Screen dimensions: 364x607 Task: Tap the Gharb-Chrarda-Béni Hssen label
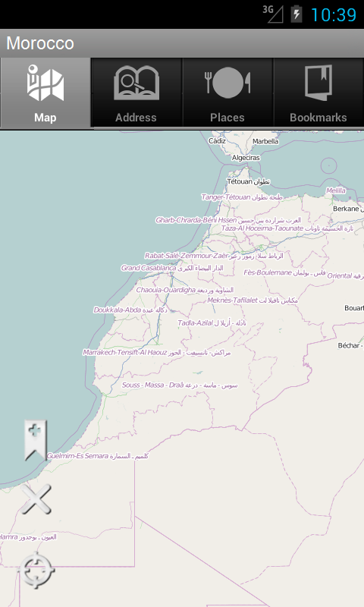pos(228,220)
